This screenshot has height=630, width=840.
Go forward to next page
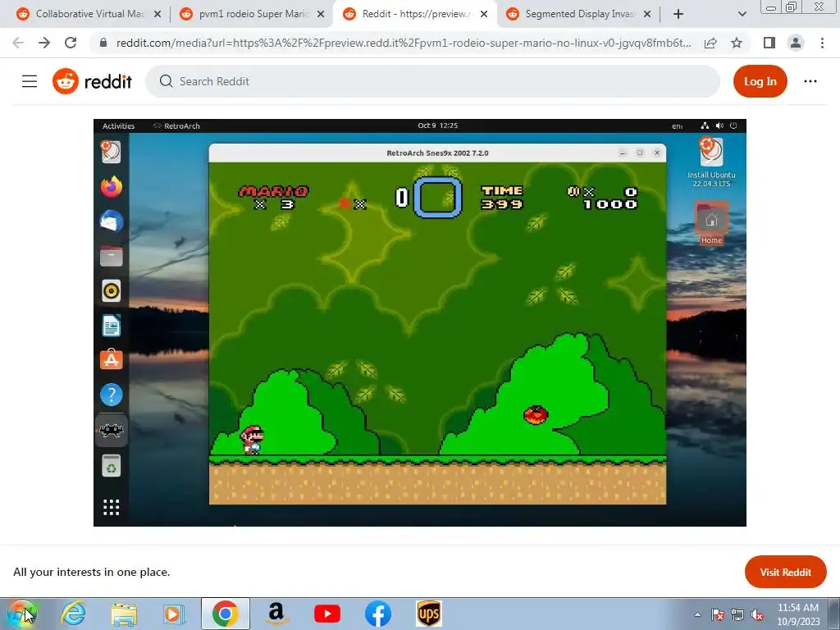click(44, 43)
